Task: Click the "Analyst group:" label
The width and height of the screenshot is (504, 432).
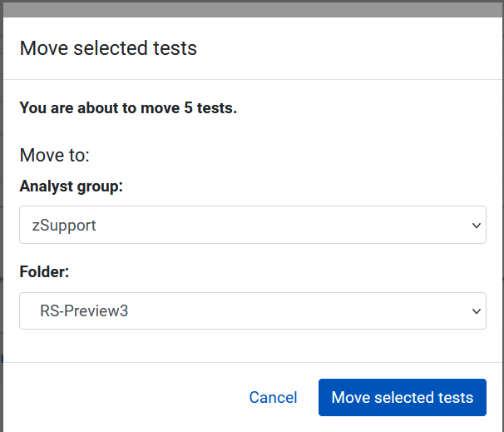Action: 71,186
